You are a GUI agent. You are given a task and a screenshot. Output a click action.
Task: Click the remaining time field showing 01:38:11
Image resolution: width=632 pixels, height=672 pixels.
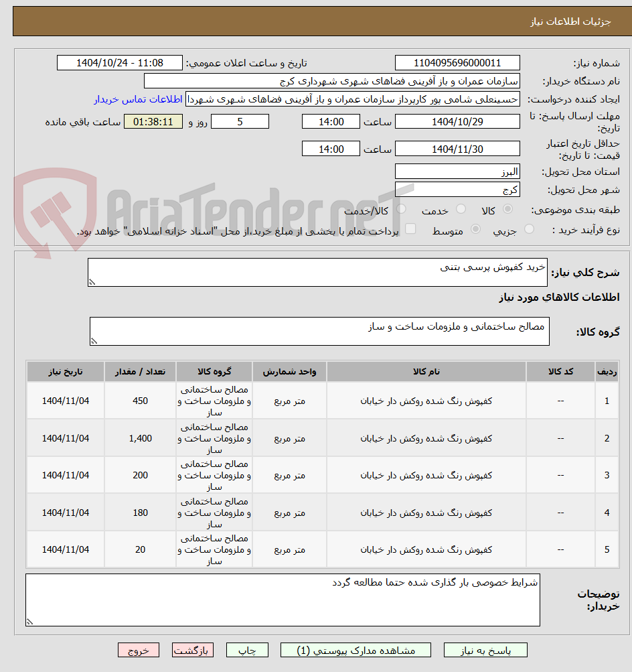[x=153, y=121]
